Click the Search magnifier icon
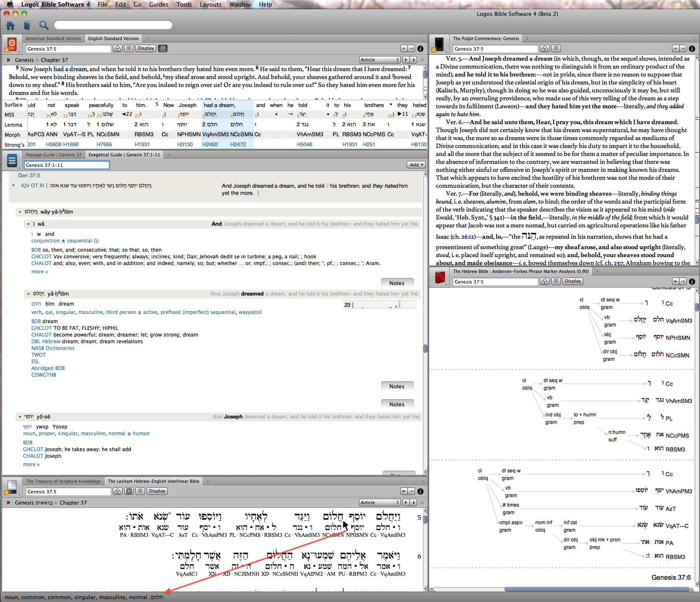Image resolution: width=700 pixels, height=602 pixels. (44, 26)
